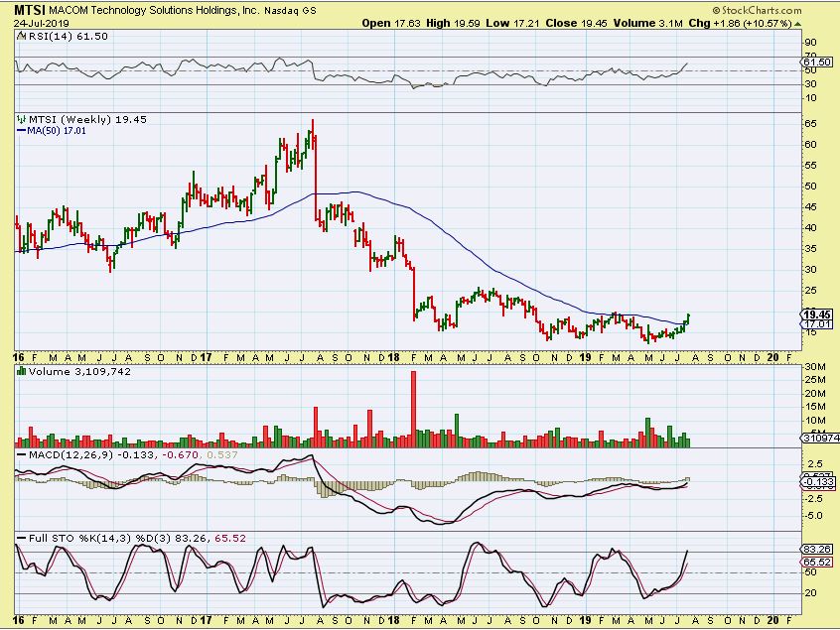
Task: Click year 17 on the axis under the price panel
Action: point(206,357)
